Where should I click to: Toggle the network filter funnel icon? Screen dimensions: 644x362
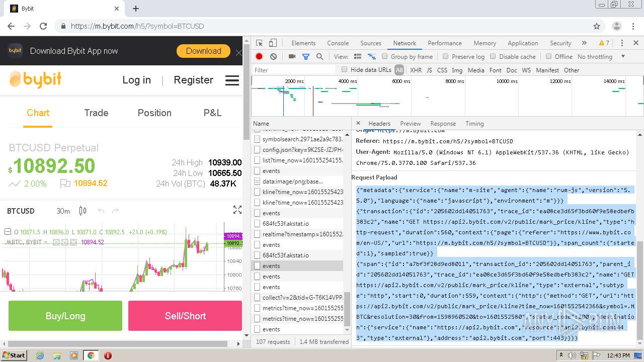305,57
